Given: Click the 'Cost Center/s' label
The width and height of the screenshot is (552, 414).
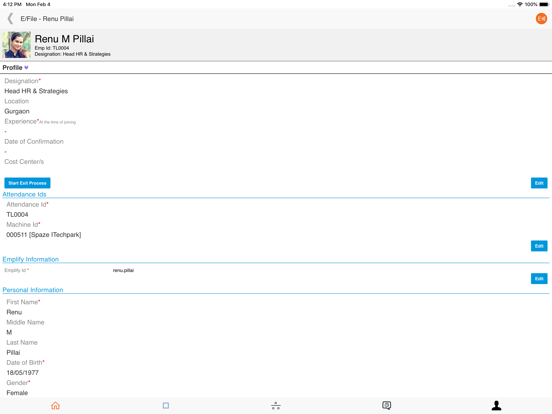Looking at the screenshot, I should [24, 162].
